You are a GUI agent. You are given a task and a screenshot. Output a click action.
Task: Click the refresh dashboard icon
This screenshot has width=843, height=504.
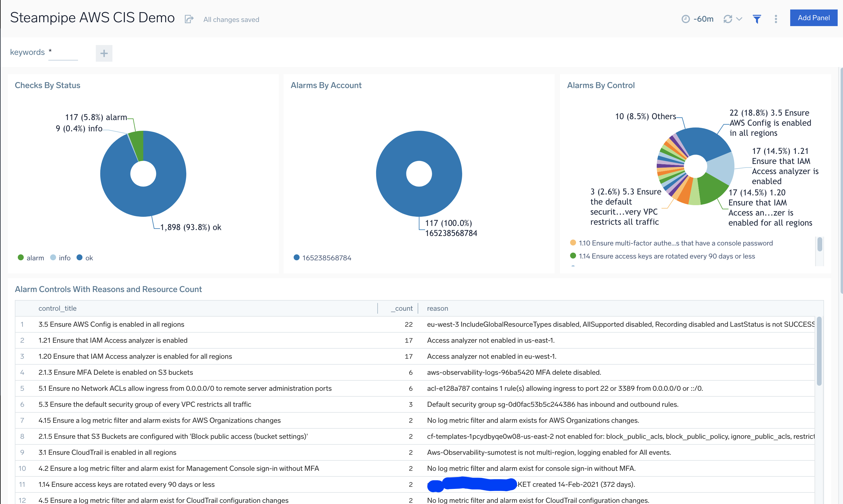(x=728, y=19)
